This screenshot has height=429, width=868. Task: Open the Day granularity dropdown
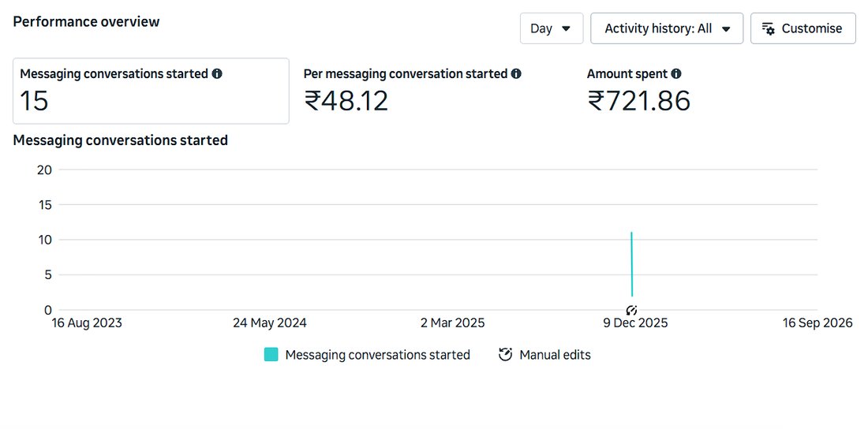(552, 28)
